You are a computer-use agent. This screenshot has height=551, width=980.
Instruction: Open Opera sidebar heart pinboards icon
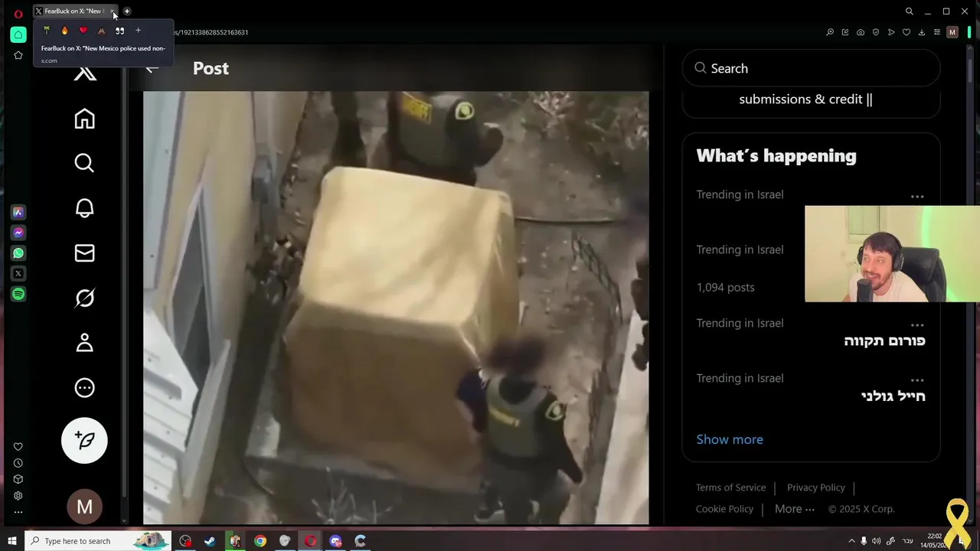[18, 447]
